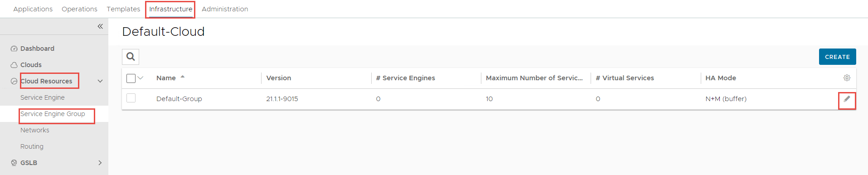Click the Default-Cloud page title
Screen dimensions: 868x175
pos(163,31)
